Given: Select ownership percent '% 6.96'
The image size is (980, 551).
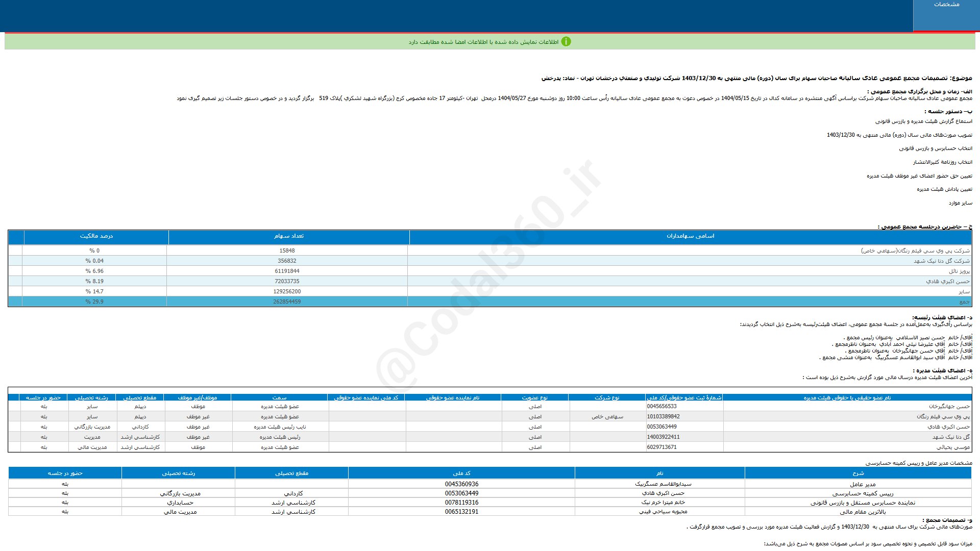Looking at the screenshot, I should tap(94, 271).
